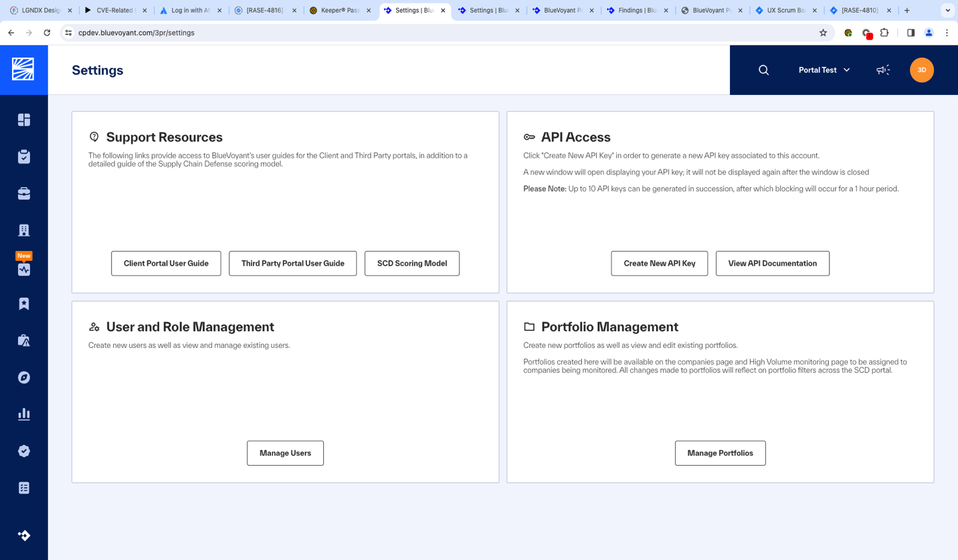Click the BlueVoyant logo in sidebar
Screen dimensions: 958x560
tap(23, 70)
